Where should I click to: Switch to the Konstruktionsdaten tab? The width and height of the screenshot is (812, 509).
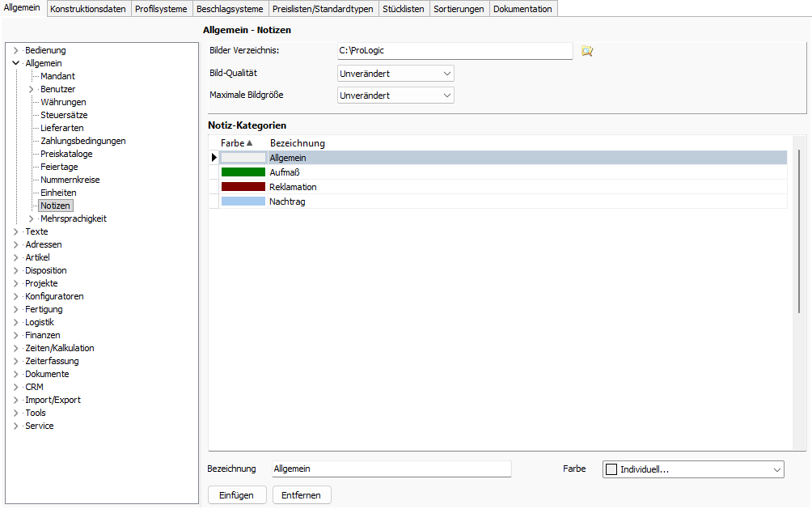[88, 9]
